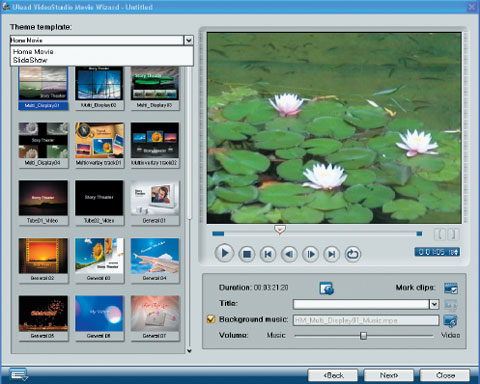Click the preview scrubber playhead
The height and width of the screenshot is (384, 480).
(280, 230)
